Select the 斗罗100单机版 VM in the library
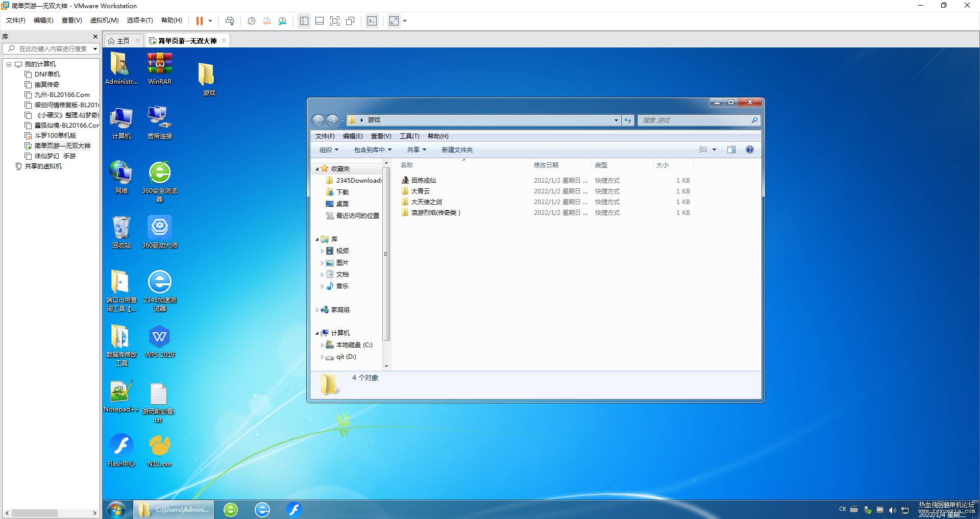Viewport: 980px width, 519px height. tap(55, 136)
